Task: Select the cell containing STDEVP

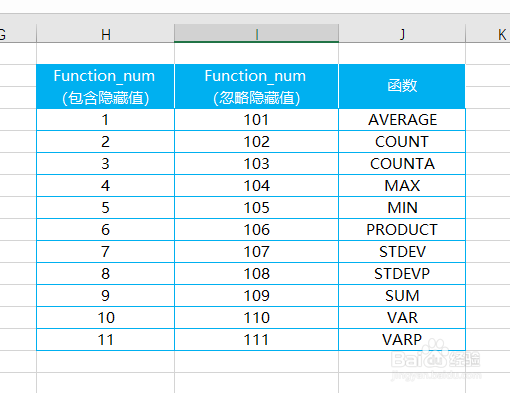Action: [x=402, y=274]
